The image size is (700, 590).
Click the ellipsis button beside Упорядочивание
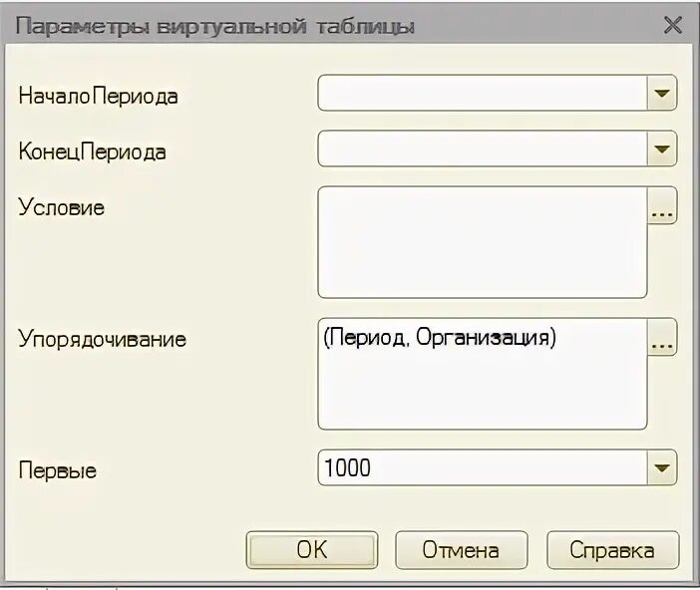(662, 337)
